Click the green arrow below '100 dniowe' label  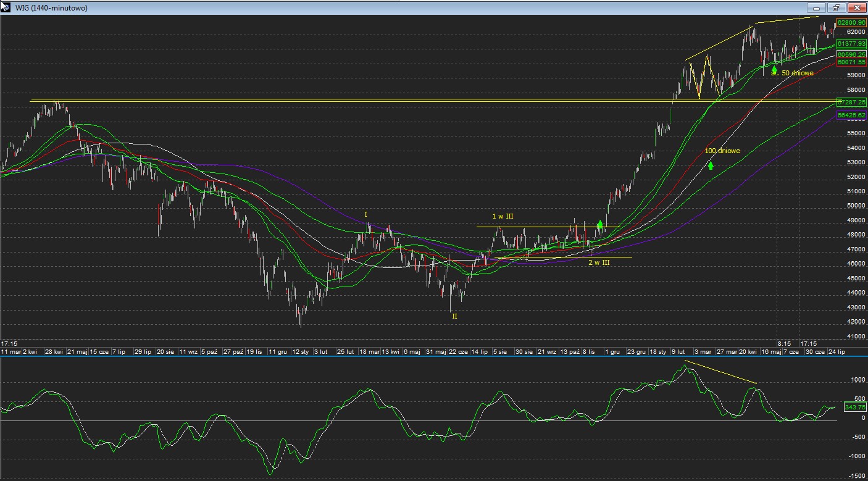711,165
